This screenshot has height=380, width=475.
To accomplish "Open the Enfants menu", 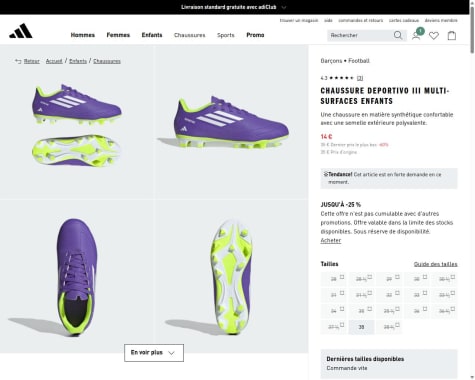I will [x=152, y=35].
